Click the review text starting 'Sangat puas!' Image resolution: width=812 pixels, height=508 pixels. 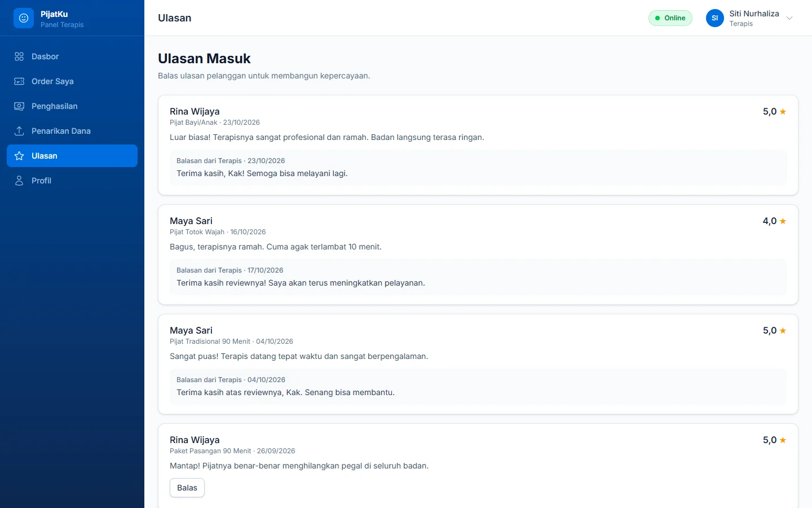pyautogui.click(x=299, y=356)
